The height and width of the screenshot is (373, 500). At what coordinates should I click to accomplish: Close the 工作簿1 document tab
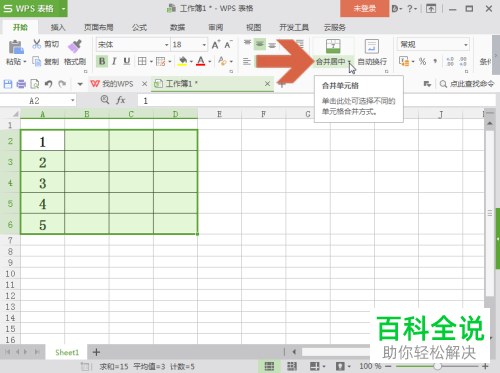point(267,84)
